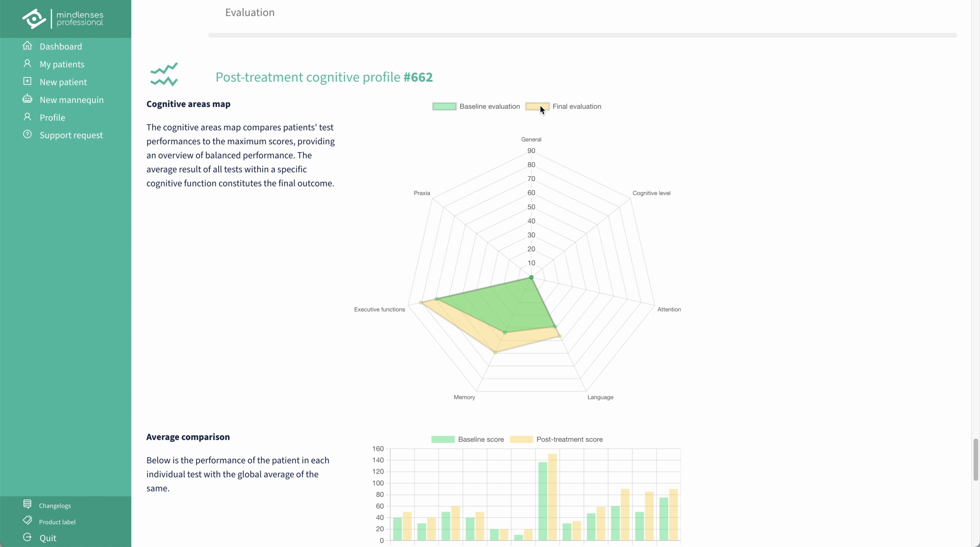Click the Product label tag icon

[27, 521]
